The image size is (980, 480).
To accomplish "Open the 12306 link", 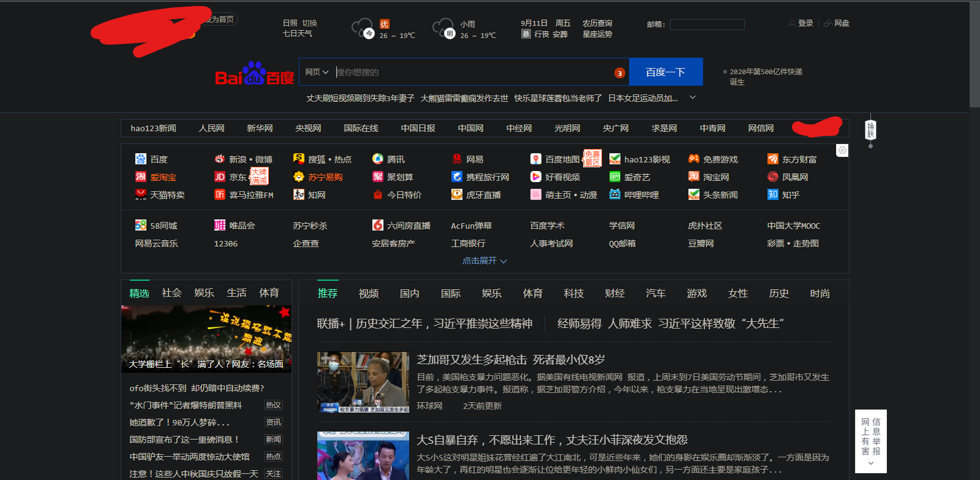I will 226,243.
